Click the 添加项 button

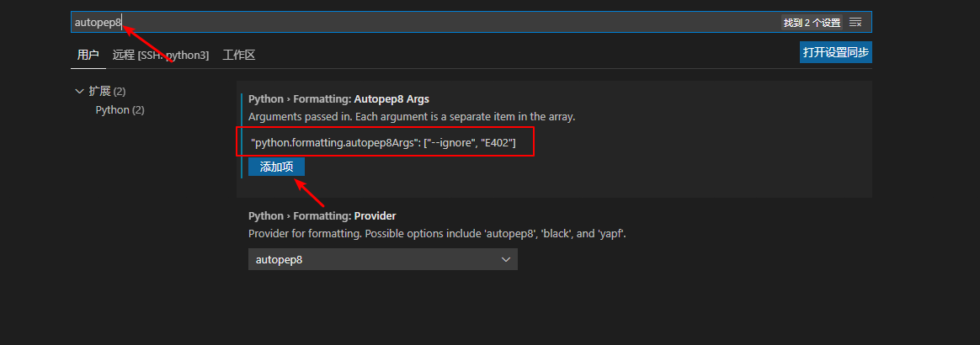[276, 167]
